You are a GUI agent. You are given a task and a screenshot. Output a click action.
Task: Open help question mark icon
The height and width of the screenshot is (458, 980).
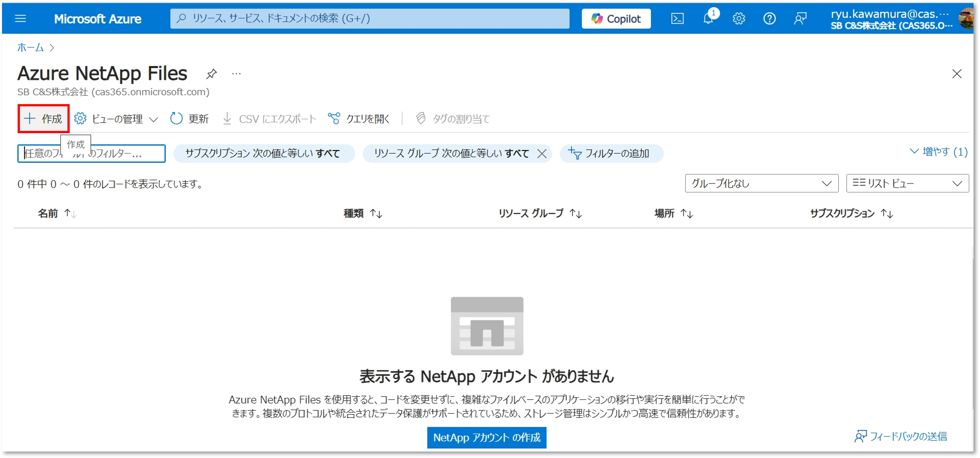click(769, 18)
